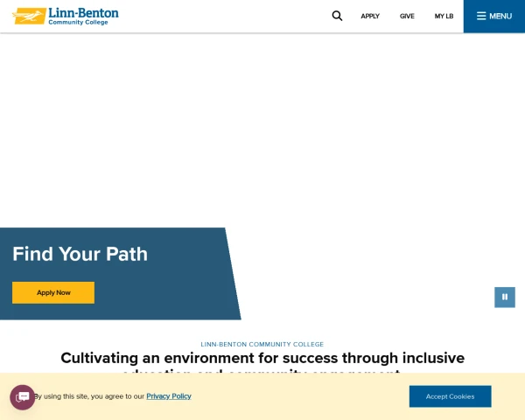
Task: Open the APPLY link in header
Action: pyautogui.click(x=370, y=16)
